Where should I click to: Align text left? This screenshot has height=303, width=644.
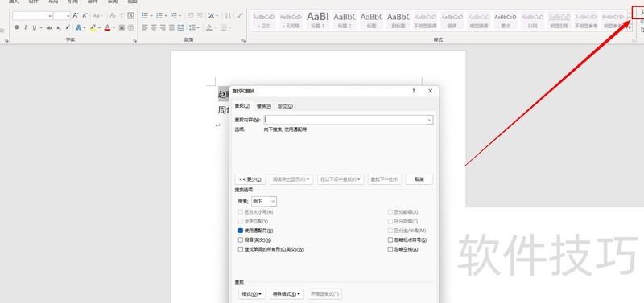[145, 27]
